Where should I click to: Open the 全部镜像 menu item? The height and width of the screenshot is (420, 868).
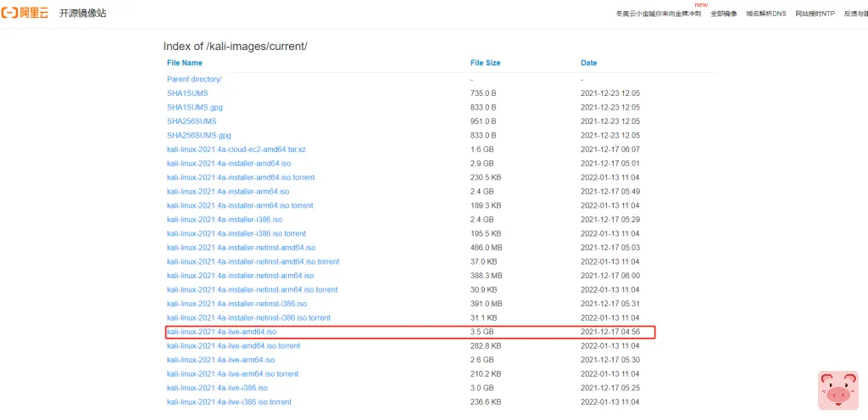[x=724, y=14]
